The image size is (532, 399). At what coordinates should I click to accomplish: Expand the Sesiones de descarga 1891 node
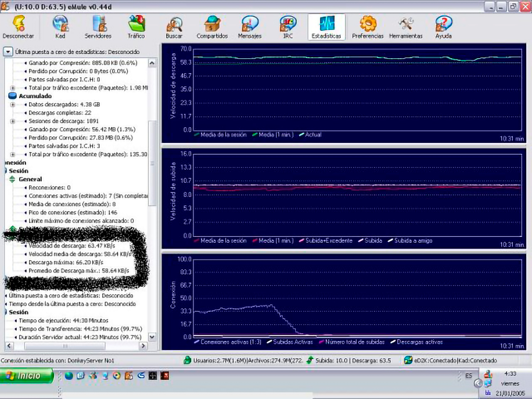coord(12,121)
